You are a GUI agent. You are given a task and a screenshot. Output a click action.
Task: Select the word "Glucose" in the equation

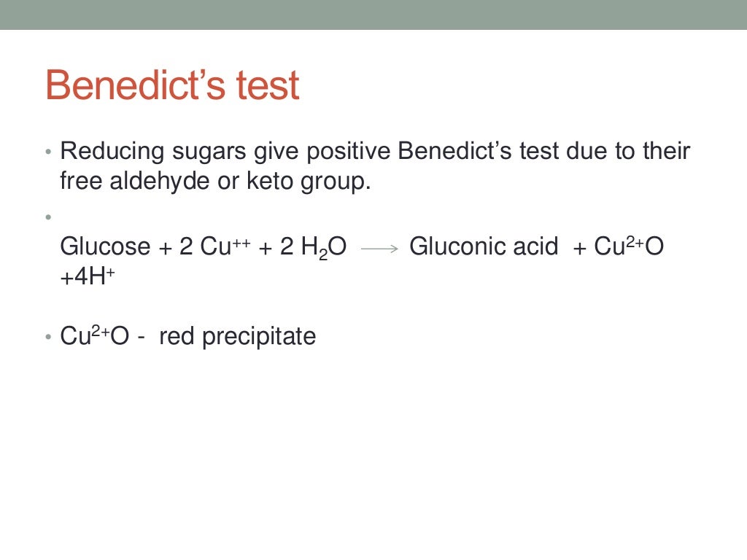(x=104, y=247)
